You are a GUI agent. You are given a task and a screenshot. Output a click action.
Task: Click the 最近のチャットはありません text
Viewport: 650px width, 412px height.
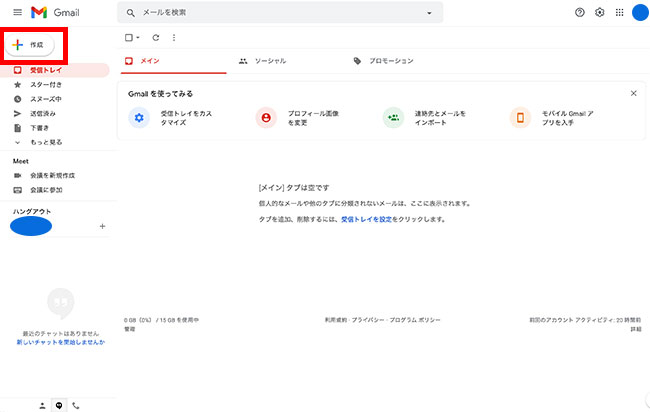pos(61,333)
